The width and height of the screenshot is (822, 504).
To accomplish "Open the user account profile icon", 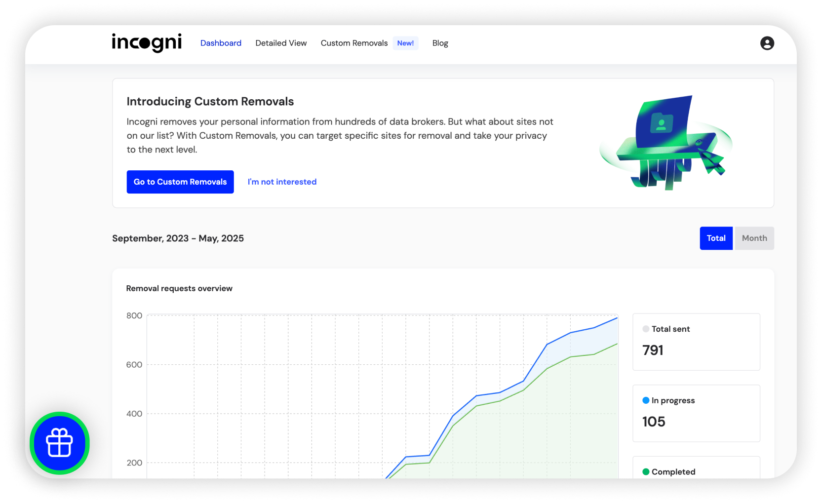I will (767, 43).
